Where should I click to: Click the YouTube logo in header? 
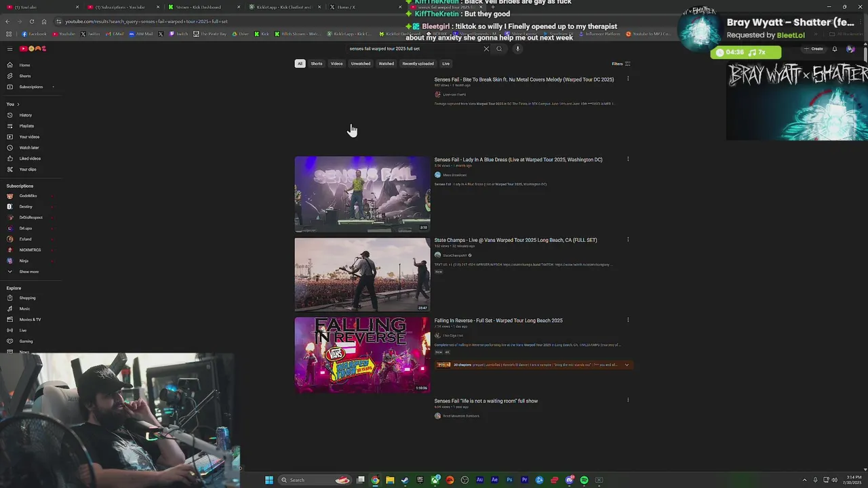click(x=33, y=49)
